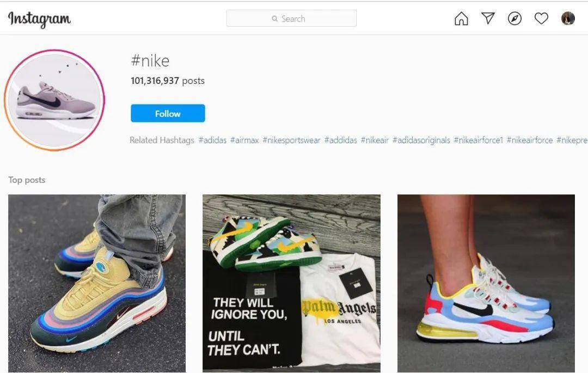The image size is (588, 373).
Task: Open the Explore compass icon
Action: tap(514, 19)
